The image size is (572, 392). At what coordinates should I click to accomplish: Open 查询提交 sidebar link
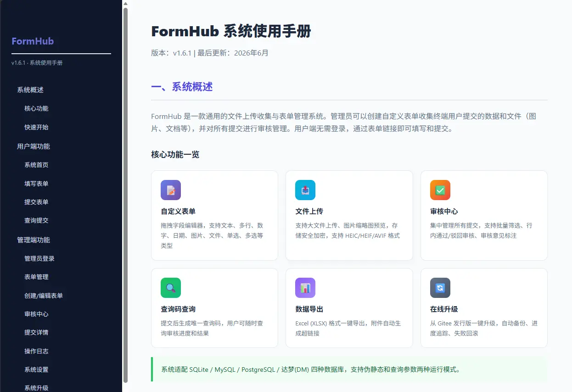(x=36, y=220)
